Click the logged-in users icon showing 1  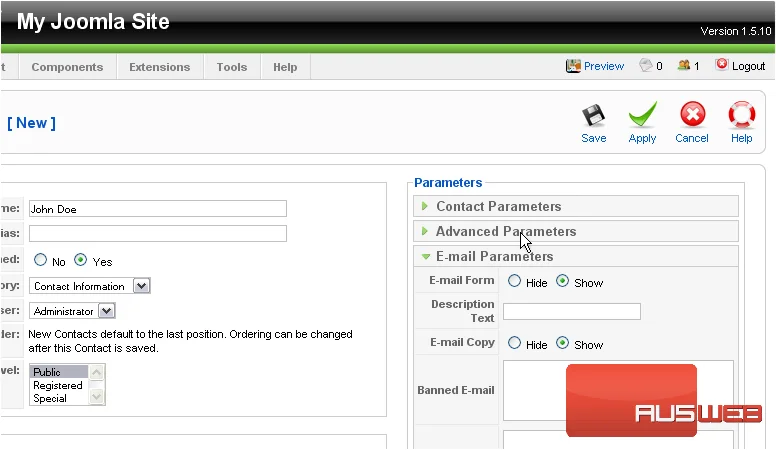tap(684, 65)
